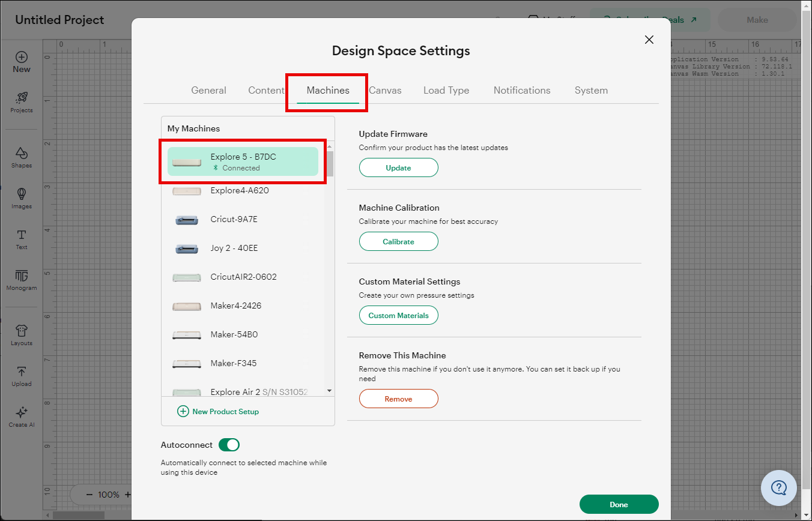Click New Product Setup link
The height and width of the screenshot is (521, 812).
(x=219, y=411)
